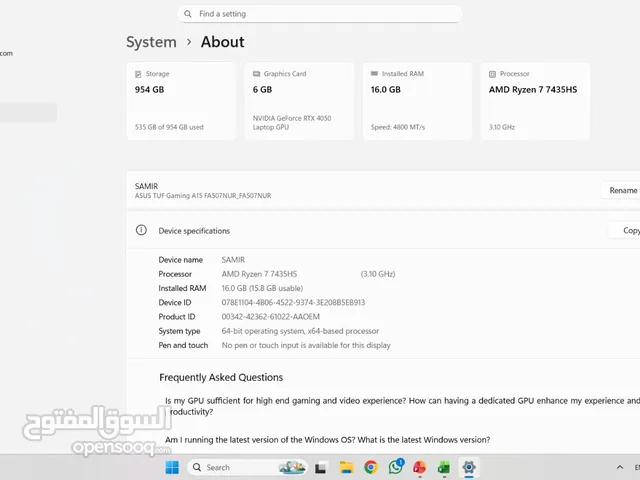640x480 pixels.
Task: Expand the latest Windows version question
Action: (327, 440)
